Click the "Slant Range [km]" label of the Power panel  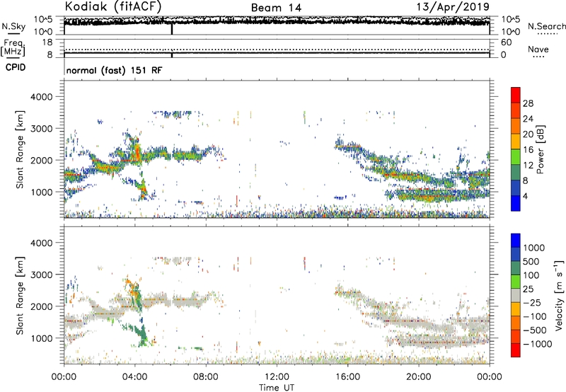point(20,149)
